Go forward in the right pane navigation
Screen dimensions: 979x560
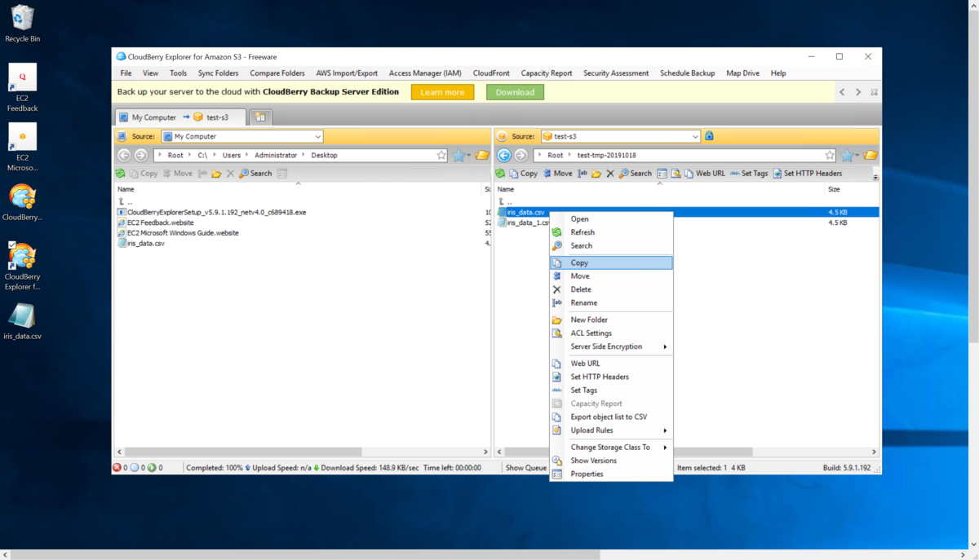click(x=521, y=155)
